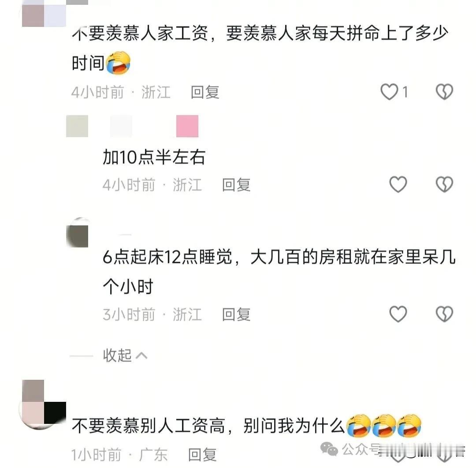Reply to the 加10点半左右 comment
The height and width of the screenshot is (468, 476).
coord(236,185)
